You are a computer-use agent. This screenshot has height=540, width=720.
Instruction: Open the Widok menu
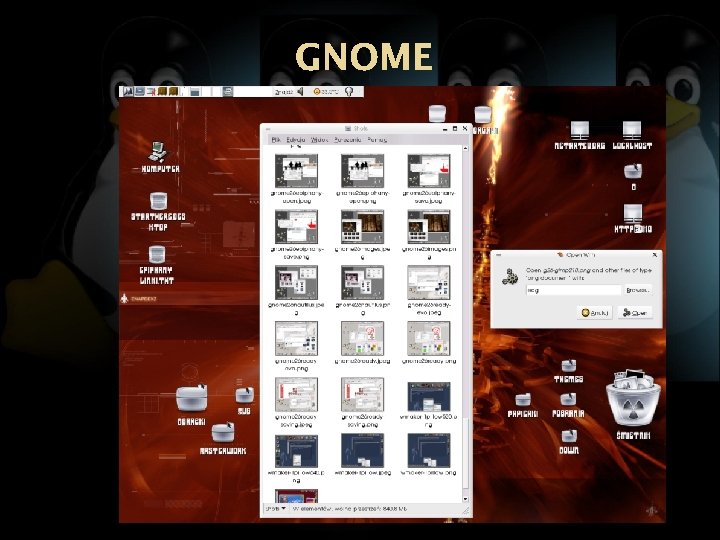tap(320, 140)
